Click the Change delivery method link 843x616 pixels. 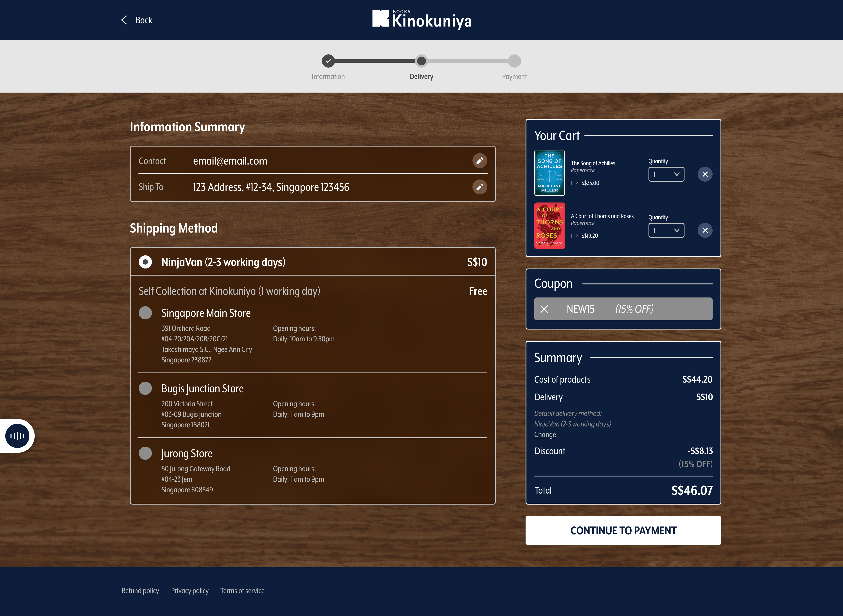click(x=545, y=434)
